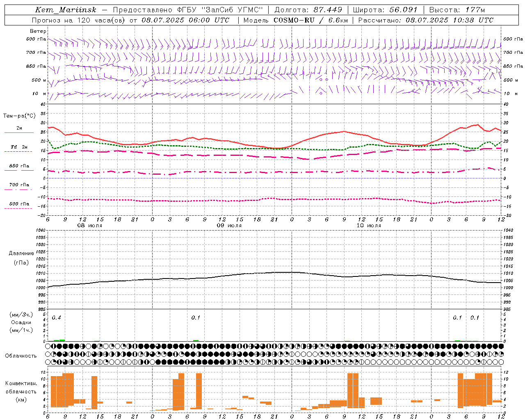Screen dimensions: 525x420
Task: Click the Облачность cloudiness label
Action: [21, 356]
